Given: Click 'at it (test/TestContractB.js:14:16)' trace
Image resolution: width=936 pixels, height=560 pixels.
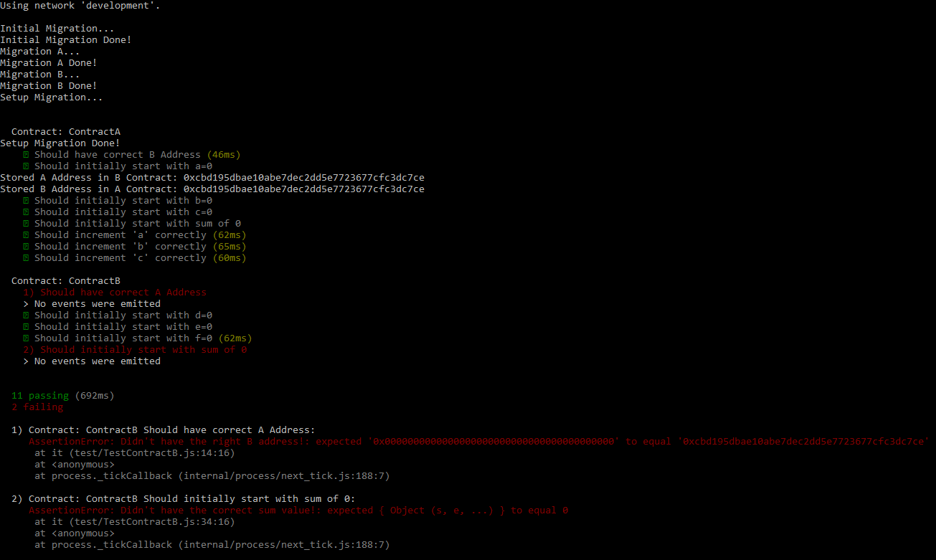Looking at the screenshot, I should [x=135, y=453].
